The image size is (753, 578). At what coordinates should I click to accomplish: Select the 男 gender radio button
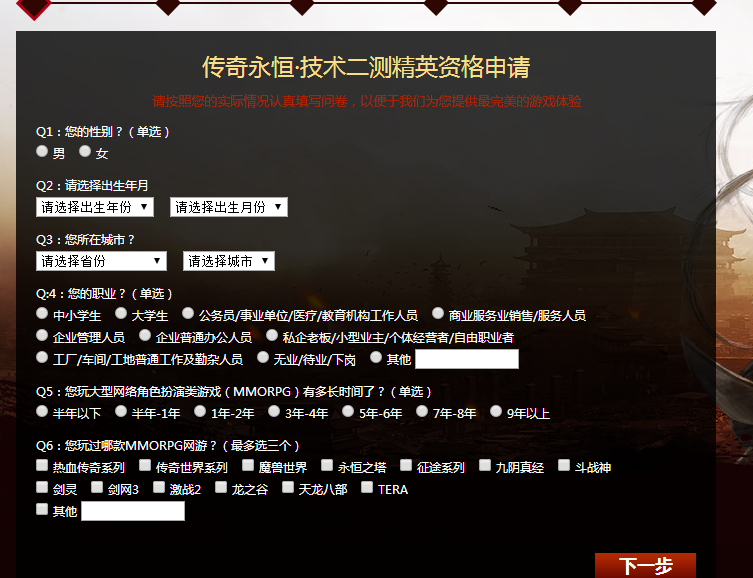click(x=42, y=151)
